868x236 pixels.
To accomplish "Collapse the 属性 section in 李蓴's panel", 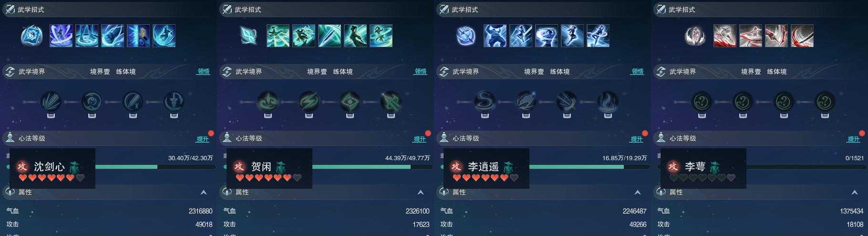I will click(x=855, y=193).
